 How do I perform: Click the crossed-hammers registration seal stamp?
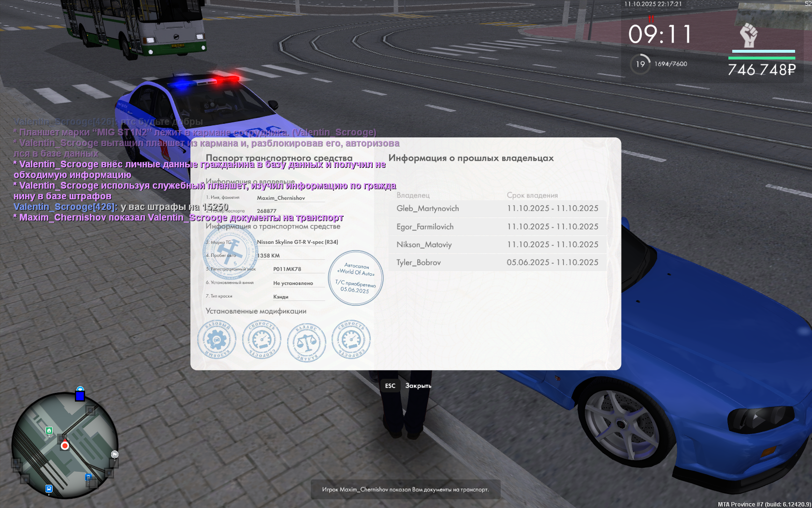point(230,252)
